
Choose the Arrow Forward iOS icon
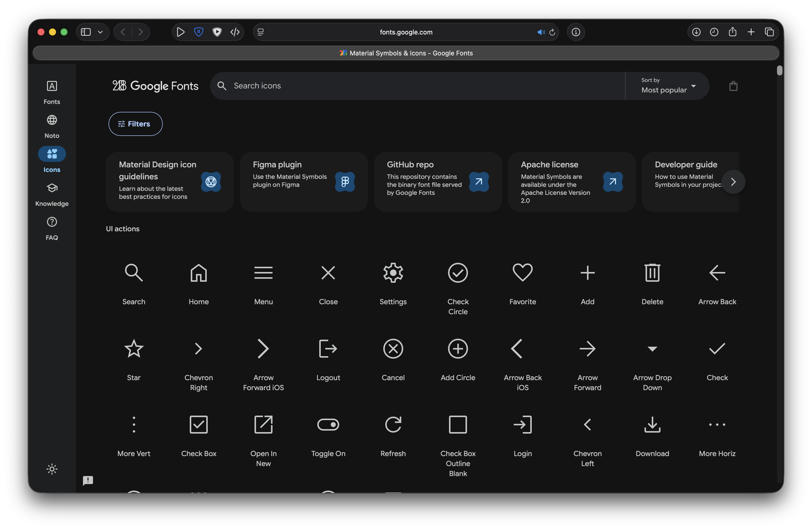point(263,348)
